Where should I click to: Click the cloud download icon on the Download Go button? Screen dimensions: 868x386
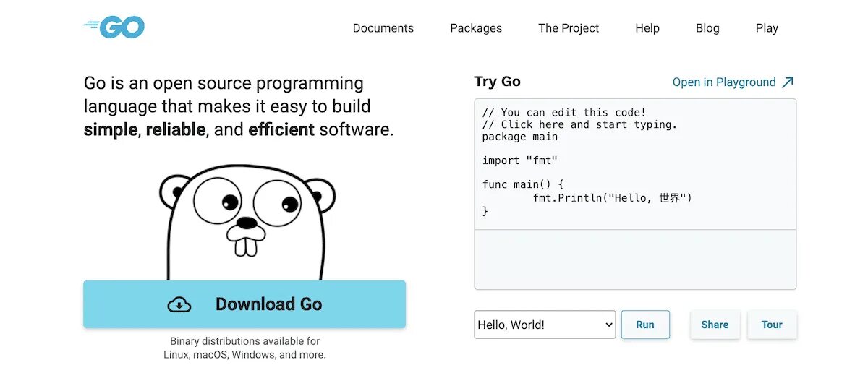coord(179,304)
